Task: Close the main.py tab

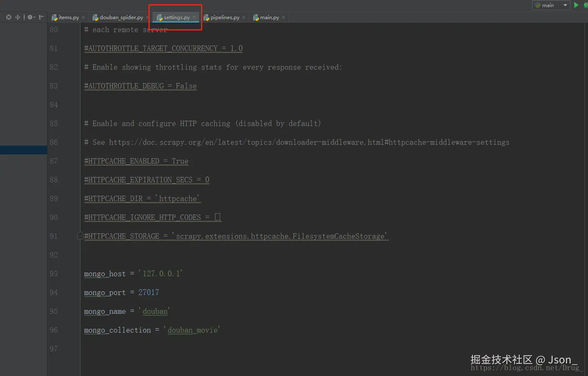Action: click(283, 17)
